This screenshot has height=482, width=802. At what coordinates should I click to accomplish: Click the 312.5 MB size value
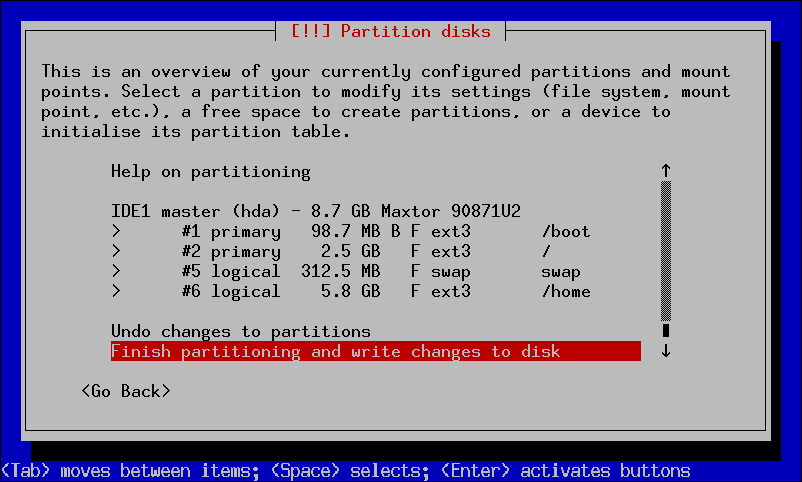click(x=341, y=271)
